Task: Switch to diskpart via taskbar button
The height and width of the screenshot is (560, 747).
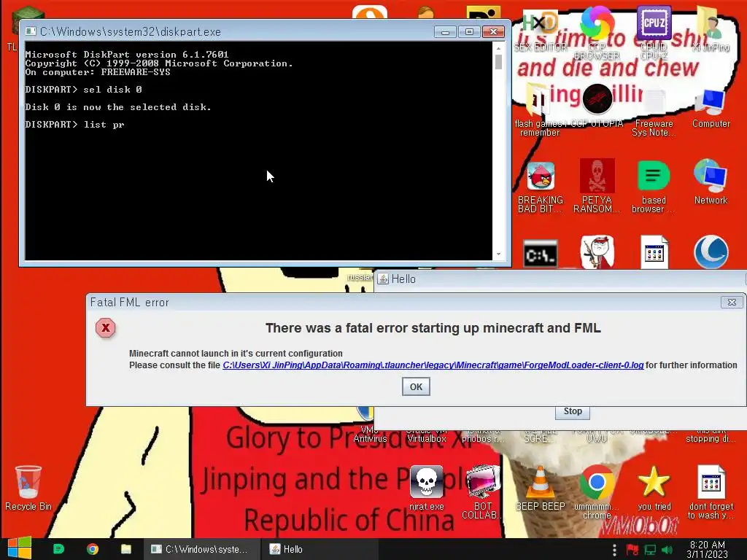Action: click(x=201, y=549)
